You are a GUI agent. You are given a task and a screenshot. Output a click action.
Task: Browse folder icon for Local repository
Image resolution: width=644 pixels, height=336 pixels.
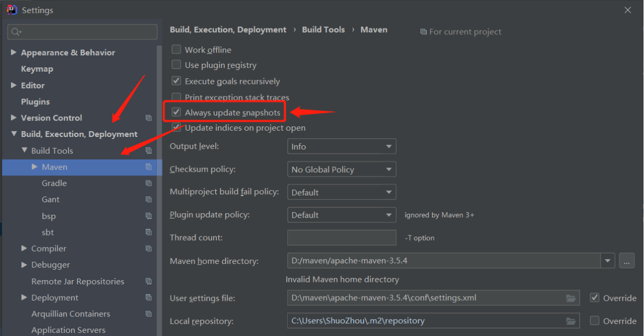tap(571, 321)
